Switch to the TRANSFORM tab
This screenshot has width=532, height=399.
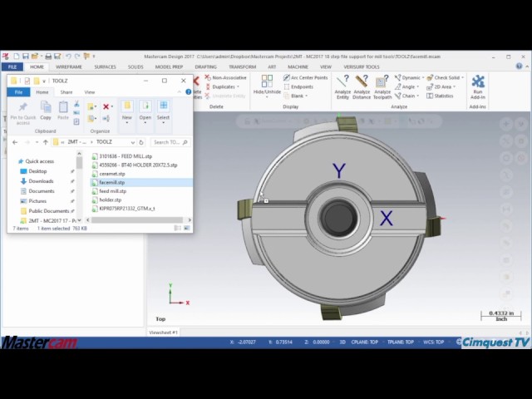243,66
